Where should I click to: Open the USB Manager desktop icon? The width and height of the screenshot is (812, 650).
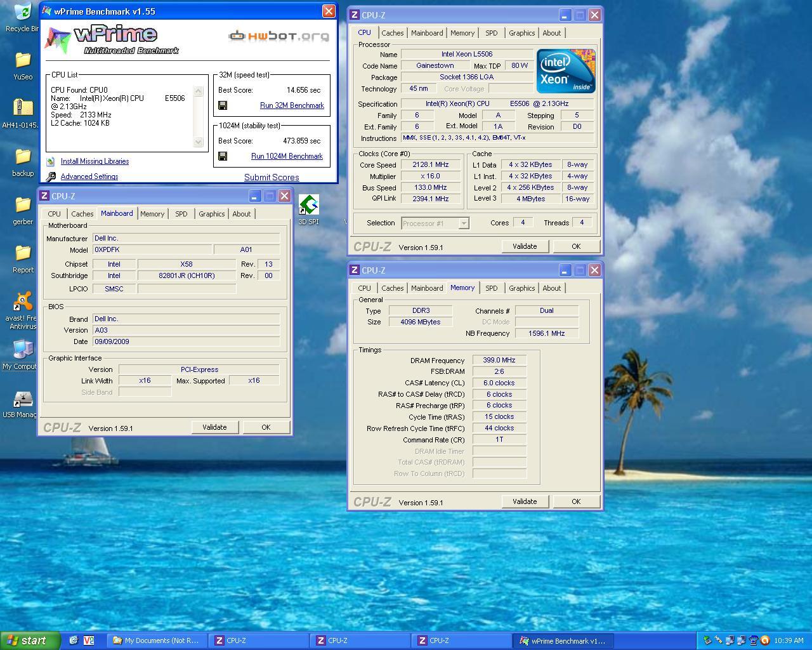click(23, 399)
